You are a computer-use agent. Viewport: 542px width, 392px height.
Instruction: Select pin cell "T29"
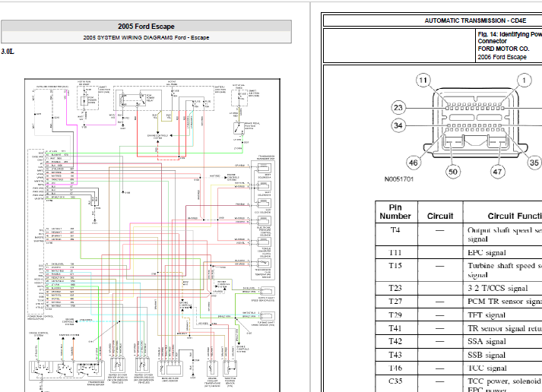click(395, 315)
